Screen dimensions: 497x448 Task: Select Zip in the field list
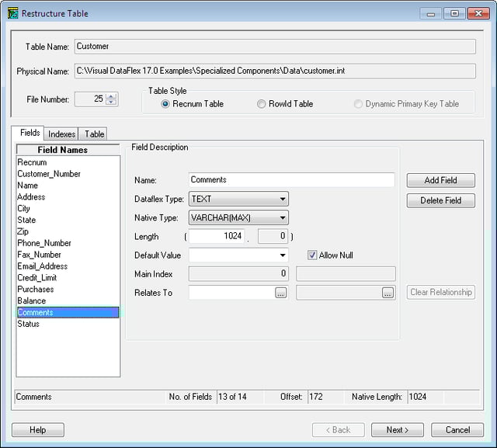(x=68, y=231)
